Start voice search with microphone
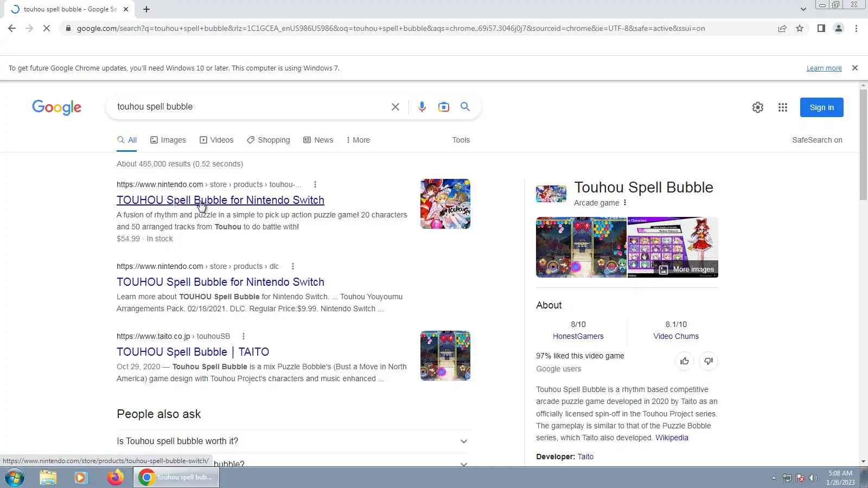Screen dimensions: 868x488 pyautogui.click(x=422, y=107)
